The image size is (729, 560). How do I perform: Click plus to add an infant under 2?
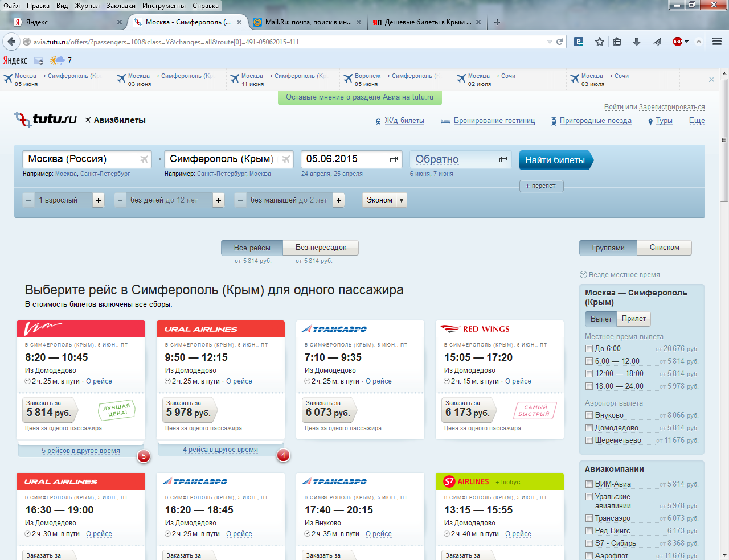coord(339,200)
